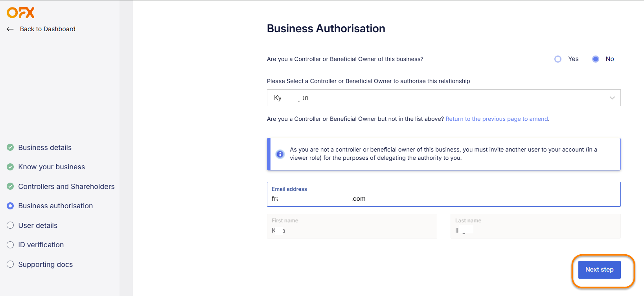Follow Return to the previous page link
Viewport: 644px width, 296px height.
coord(497,119)
